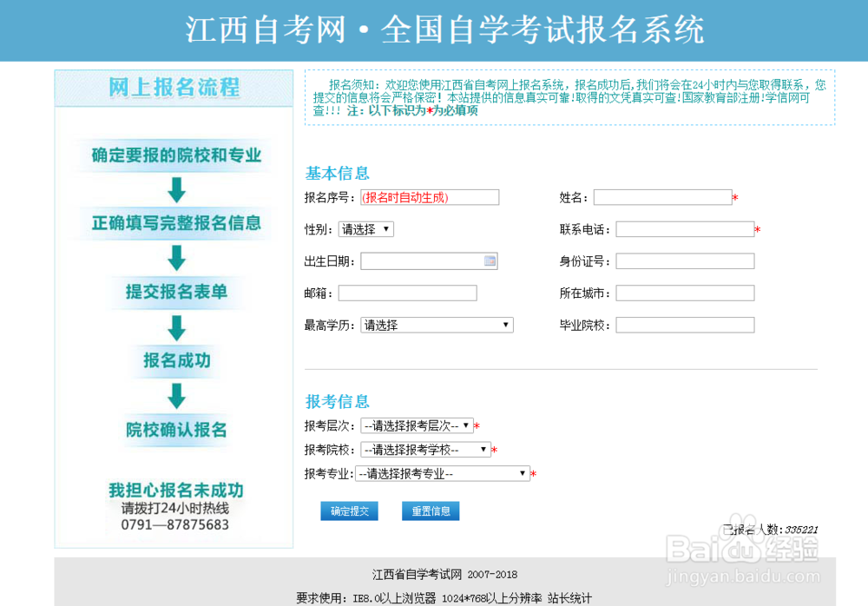Click the 身份证号 ID number field
The width and height of the screenshot is (868, 606).
(x=685, y=260)
